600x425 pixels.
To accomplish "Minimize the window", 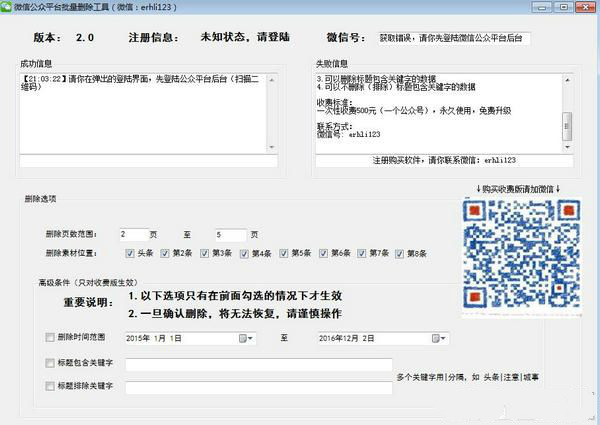I will pyautogui.click(x=541, y=7).
